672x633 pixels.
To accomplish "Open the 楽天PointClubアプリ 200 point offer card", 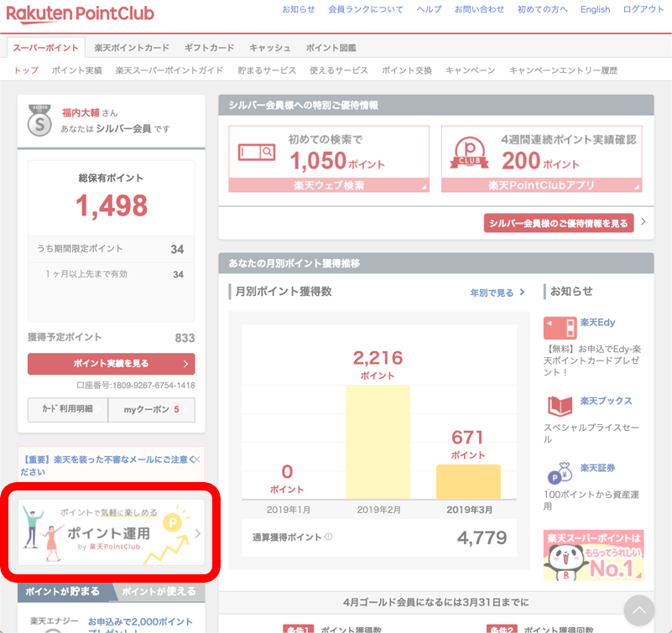I will (542, 159).
